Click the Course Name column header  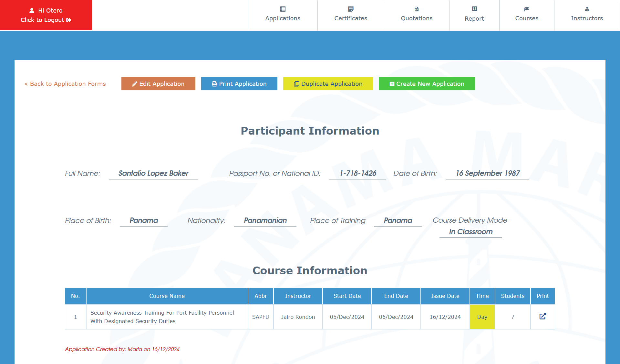(x=167, y=296)
